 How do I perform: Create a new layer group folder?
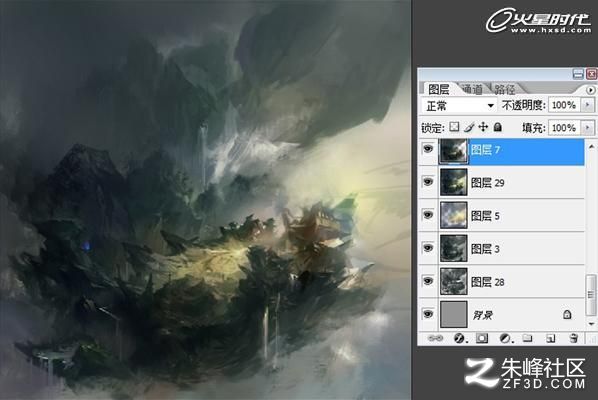527,338
